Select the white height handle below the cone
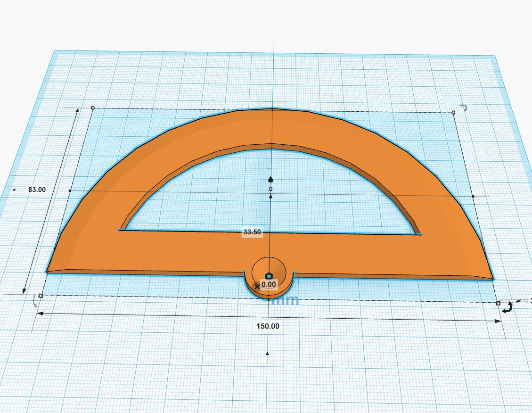Viewport: 532px width, 413px height. pyautogui.click(x=271, y=188)
